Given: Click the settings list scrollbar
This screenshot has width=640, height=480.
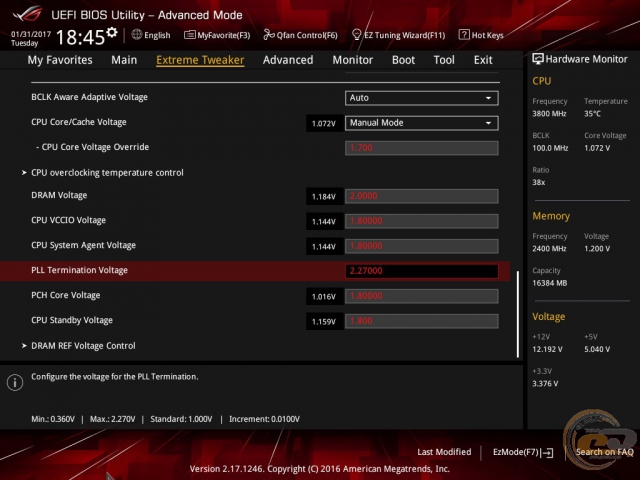Looking at the screenshot, I should click(x=518, y=314).
